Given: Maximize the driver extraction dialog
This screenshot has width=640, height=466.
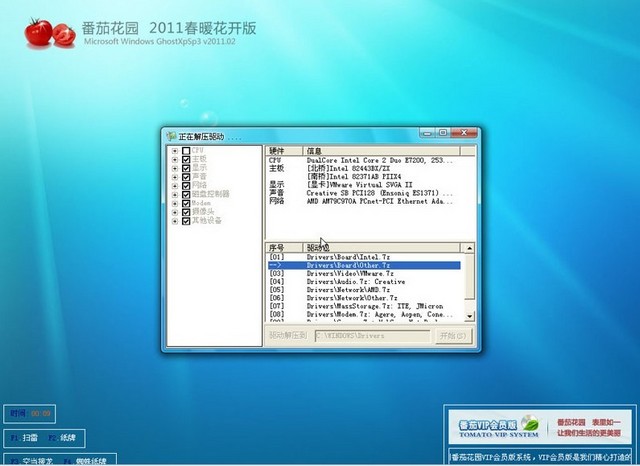Looking at the screenshot, I should tap(443, 133).
